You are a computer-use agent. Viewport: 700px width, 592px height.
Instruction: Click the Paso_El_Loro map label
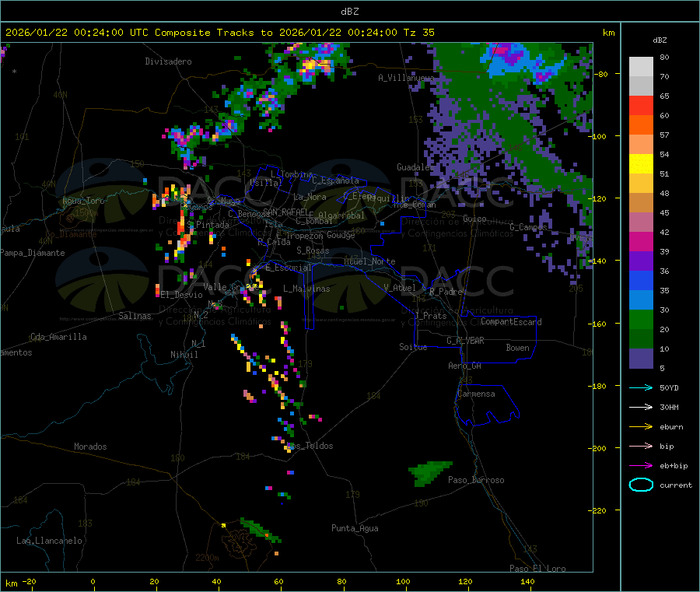click(537, 569)
